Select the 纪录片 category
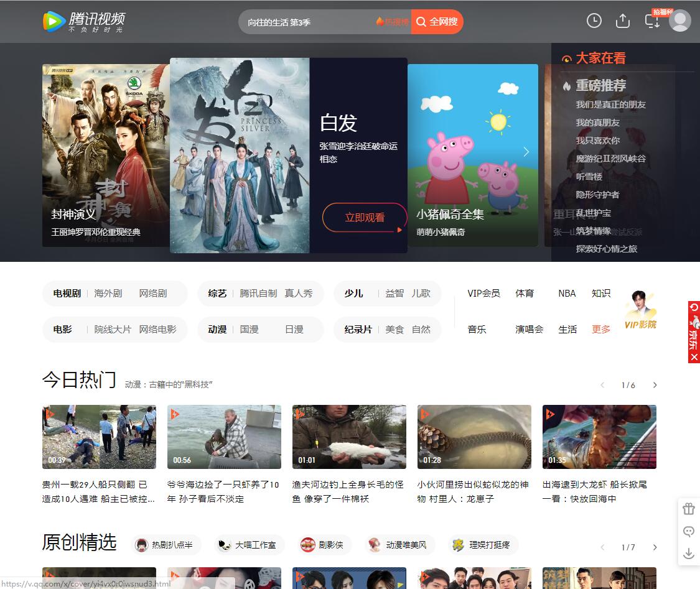The height and width of the screenshot is (589, 700). pyautogui.click(x=358, y=329)
